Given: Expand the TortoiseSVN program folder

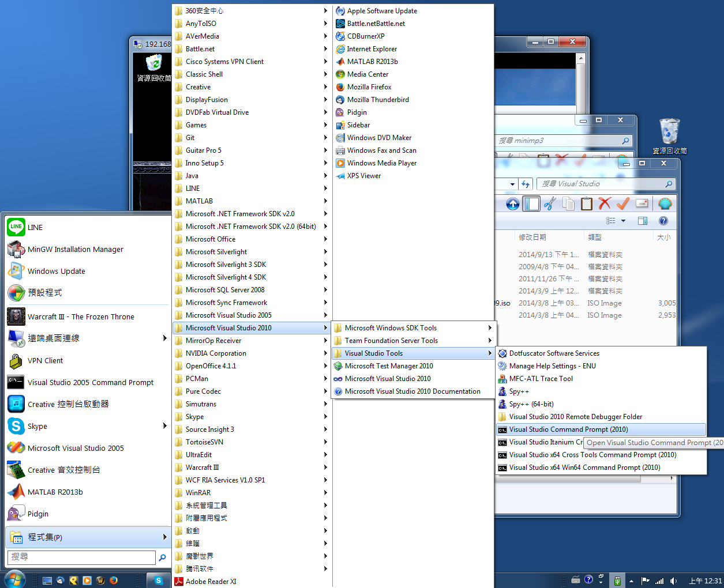Looking at the screenshot, I should [252, 442].
